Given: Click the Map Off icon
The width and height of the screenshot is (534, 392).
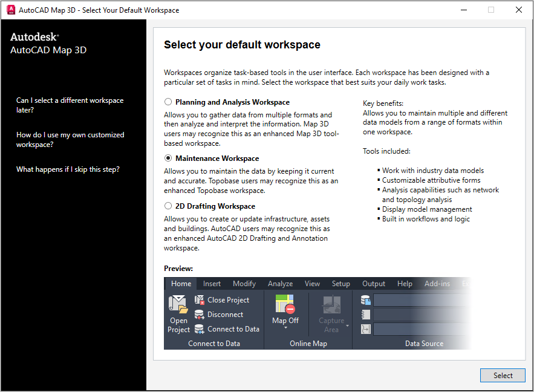Looking at the screenshot, I should pyautogui.click(x=285, y=304).
